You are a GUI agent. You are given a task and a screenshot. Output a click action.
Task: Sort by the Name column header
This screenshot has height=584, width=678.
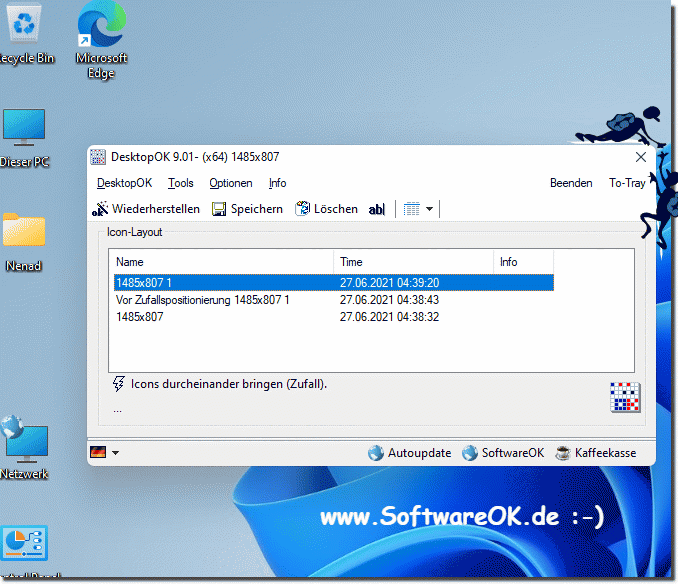221,262
